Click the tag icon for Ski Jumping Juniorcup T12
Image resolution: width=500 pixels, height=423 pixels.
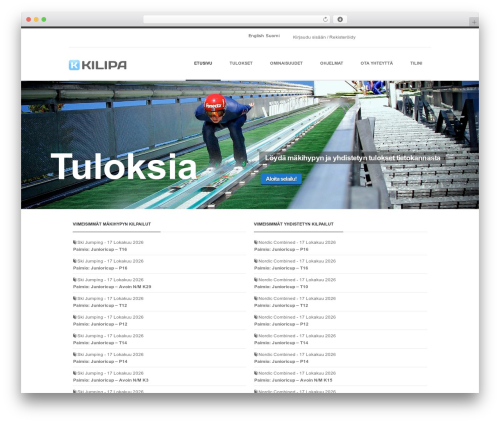pyautogui.click(x=75, y=298)
